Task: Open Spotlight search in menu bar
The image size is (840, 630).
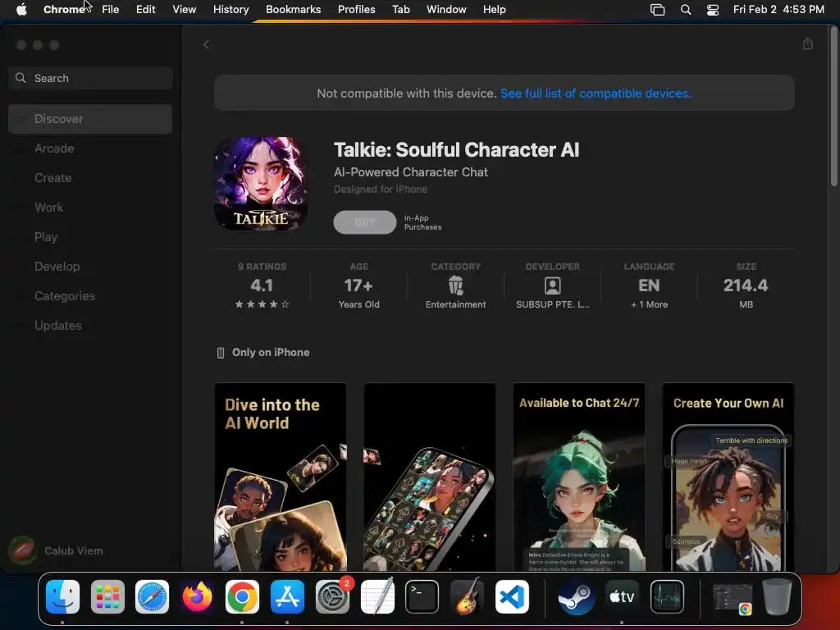Action: click(x=685, y=10)
